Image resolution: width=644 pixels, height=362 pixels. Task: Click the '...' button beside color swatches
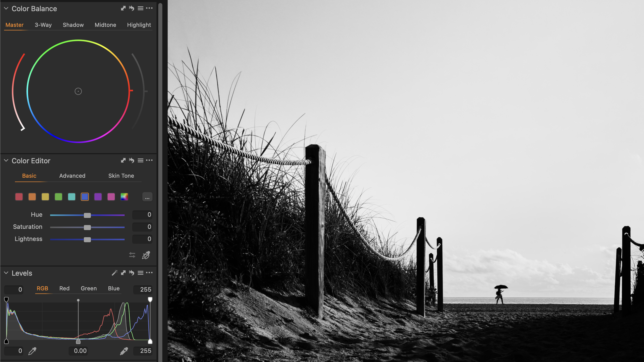(x=147, y=197)
